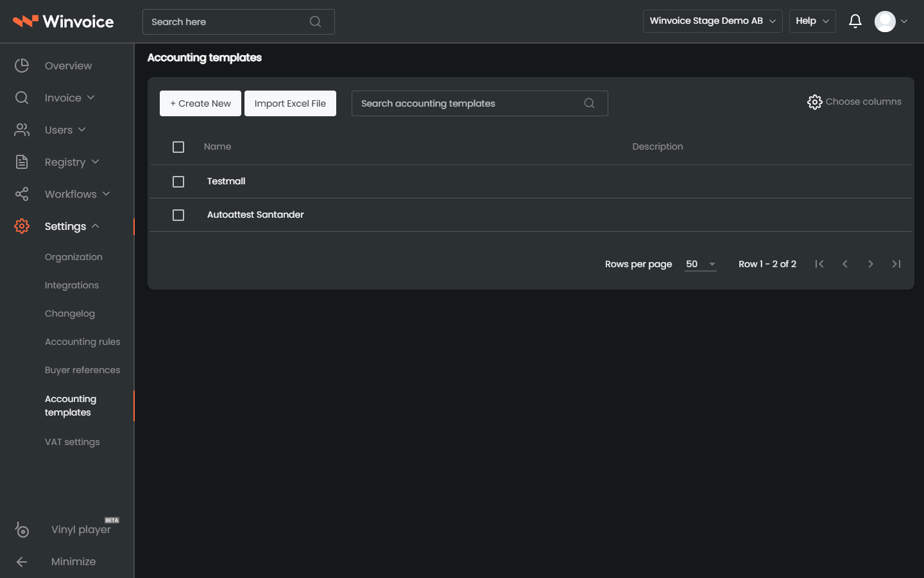Go to last page pagination icon
The image size is (924, 578).
tap(896, 264)
